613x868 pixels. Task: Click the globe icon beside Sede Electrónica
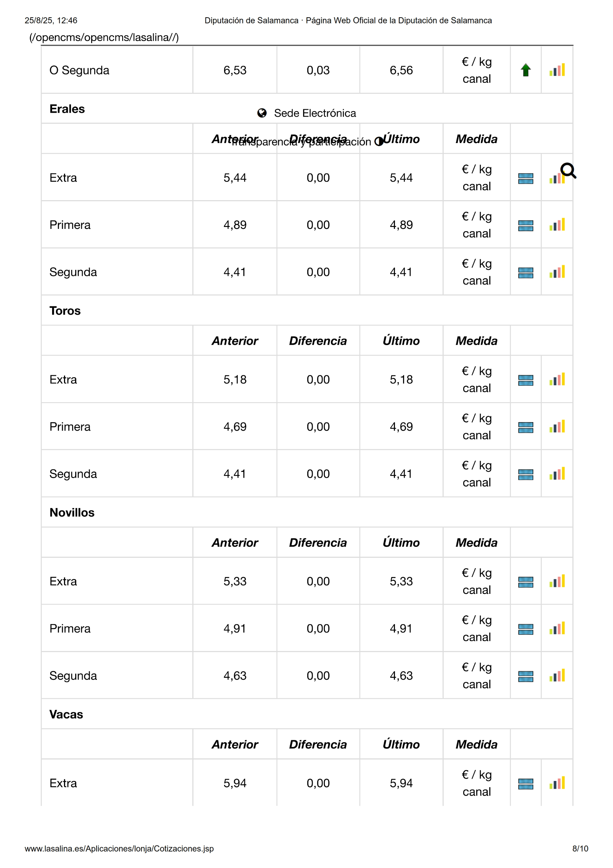pyautogui.click(x=262, y=113)
